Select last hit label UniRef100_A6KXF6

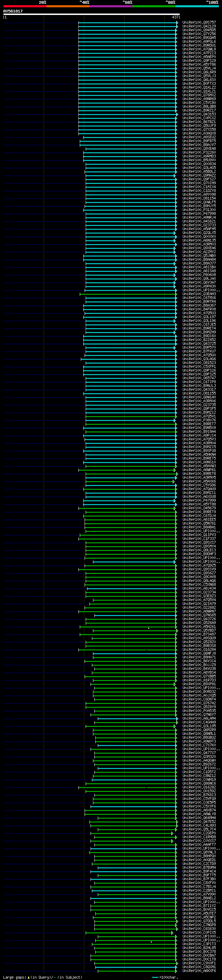coord(199,971)
